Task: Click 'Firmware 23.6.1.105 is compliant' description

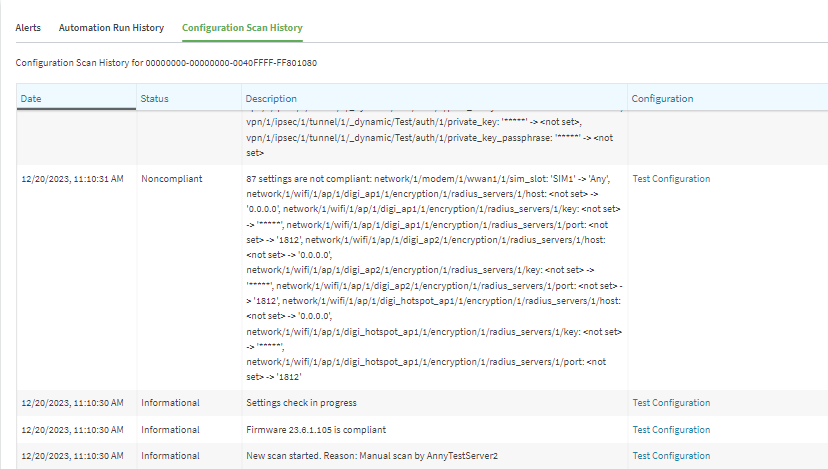Action: click(x=316, y=430)
